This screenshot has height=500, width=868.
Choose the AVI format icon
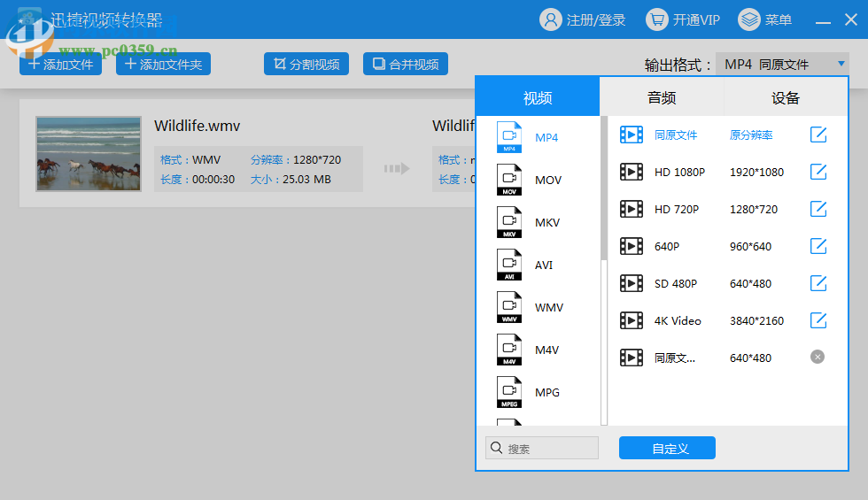click(x=509, y=265)
